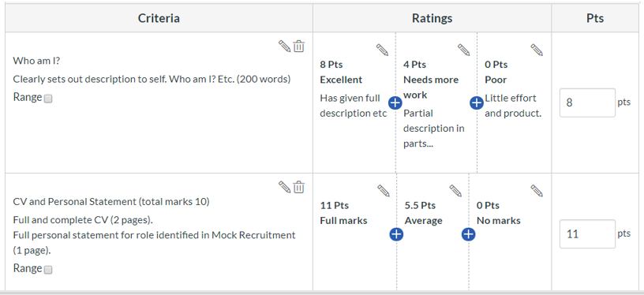Edit the 11 Pts Full marks rating
This screenshot has width=644, height=295.
coord(384,191)
